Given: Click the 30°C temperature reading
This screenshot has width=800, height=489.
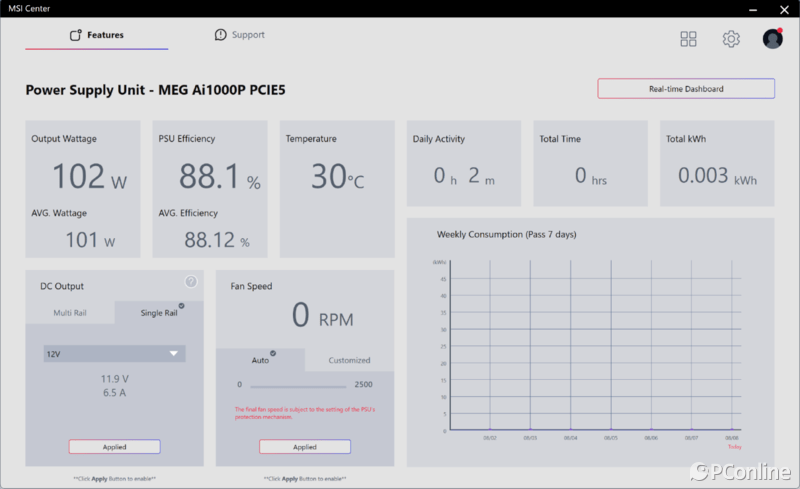Looking at the screenshot, I should (337, 177).
